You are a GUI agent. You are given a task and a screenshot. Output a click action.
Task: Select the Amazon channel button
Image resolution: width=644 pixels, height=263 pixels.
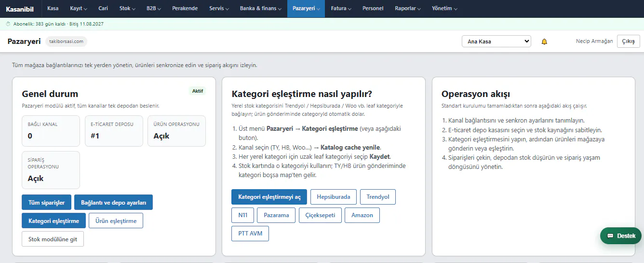[362, 215]
